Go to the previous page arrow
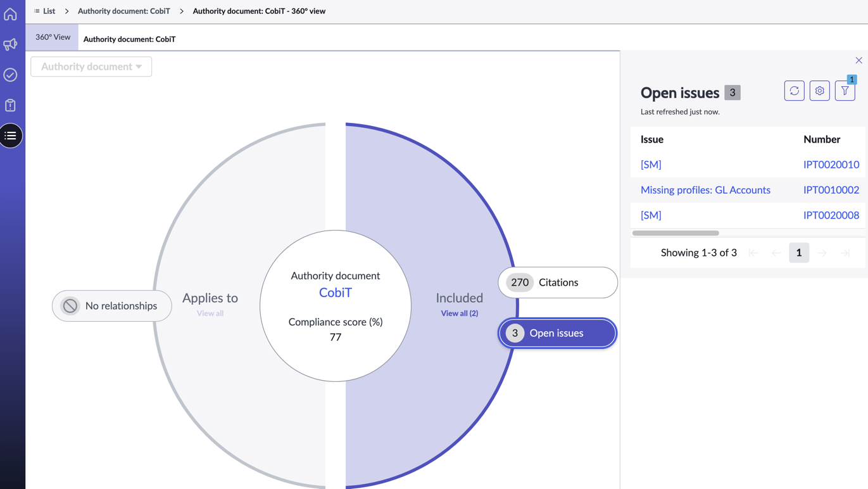This screenshot has width=868, height=489. point(776,253)
